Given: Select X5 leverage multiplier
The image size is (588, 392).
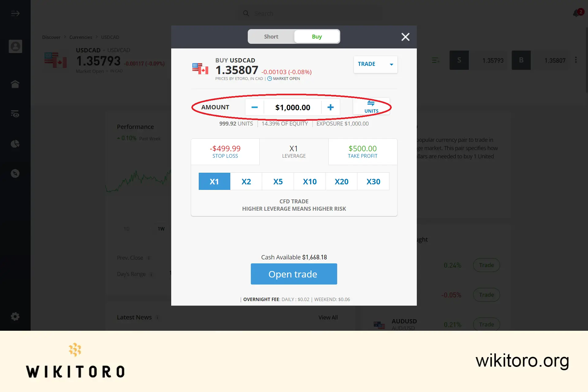Looking at the screenshot, I should pyautogui.click(x=278, y=181).
